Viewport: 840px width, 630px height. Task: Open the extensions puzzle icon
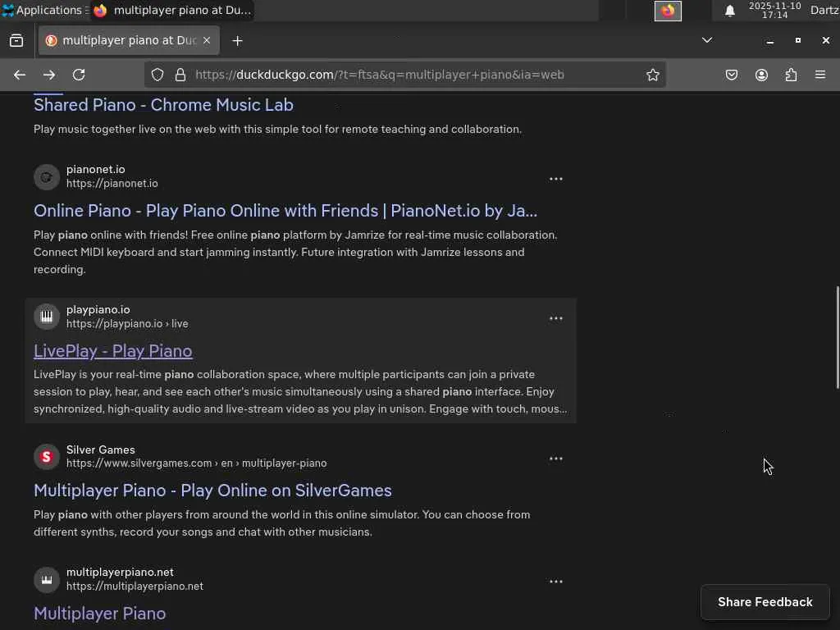791,75
